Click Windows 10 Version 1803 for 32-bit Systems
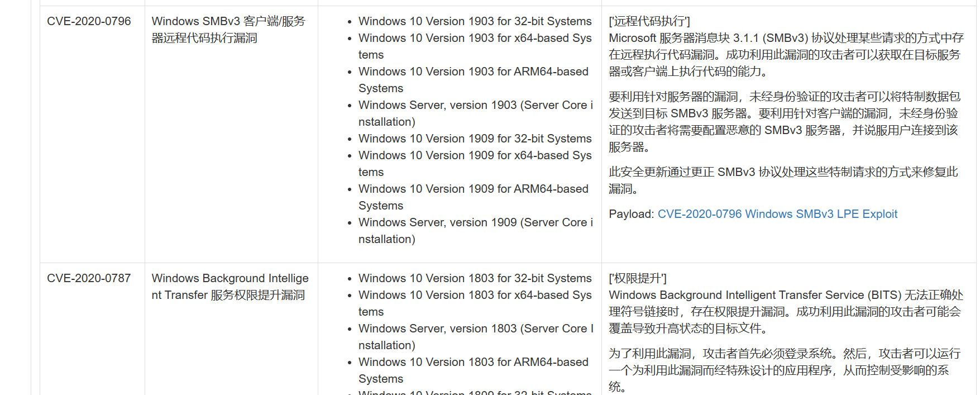 click(475, 278)
